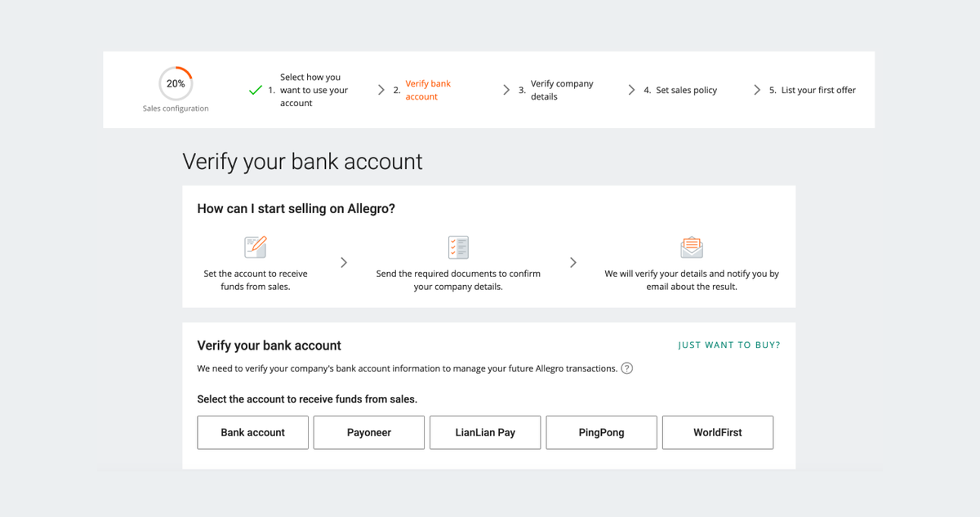Click the chevron before List your first offer
Image resolution: width=980 pixels, height=517 pixels.
757,90
